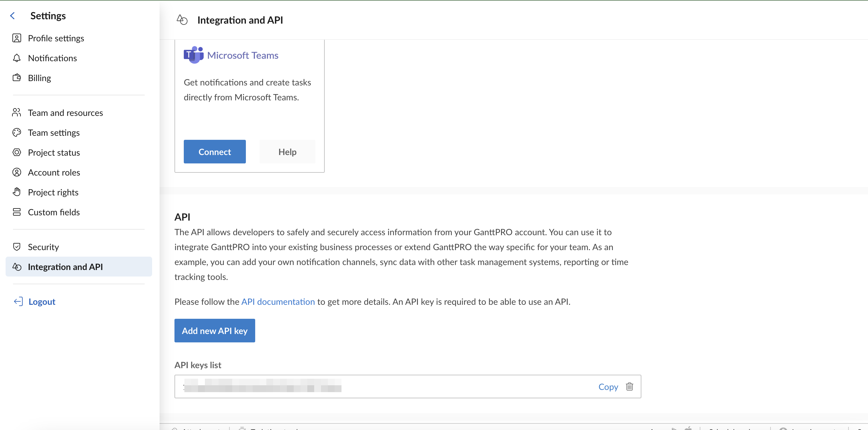Click the Microsoft Teams logo
Screen dimensions: 868x430
tap(193, 55)
